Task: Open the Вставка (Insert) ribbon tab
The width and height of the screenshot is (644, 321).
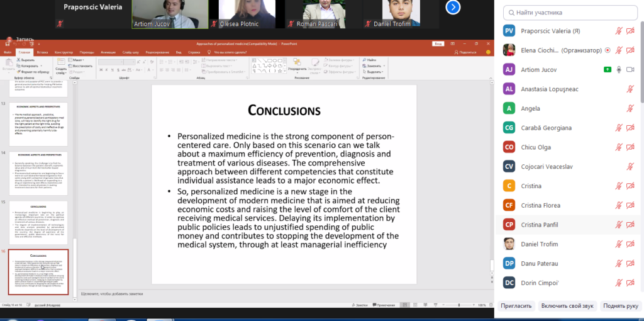Action: 42,52
